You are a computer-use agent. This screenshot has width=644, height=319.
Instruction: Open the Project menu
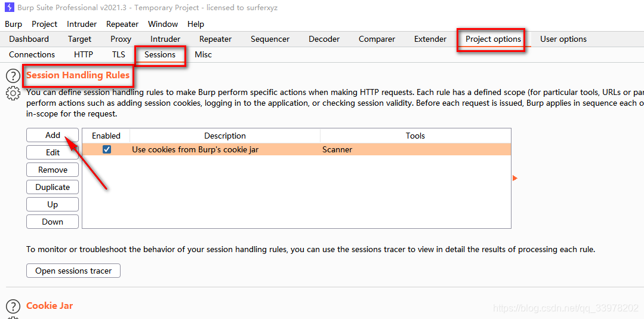tap(44, 24)
